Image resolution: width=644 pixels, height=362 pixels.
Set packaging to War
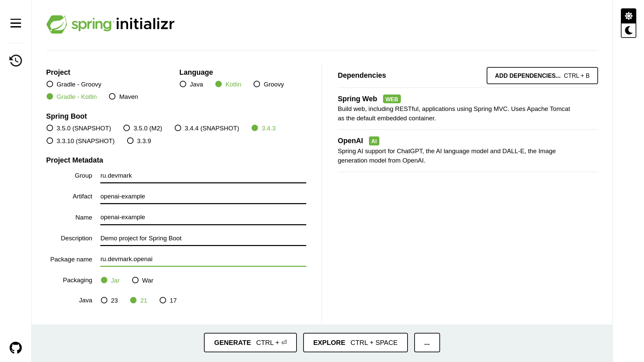[143, 281]
